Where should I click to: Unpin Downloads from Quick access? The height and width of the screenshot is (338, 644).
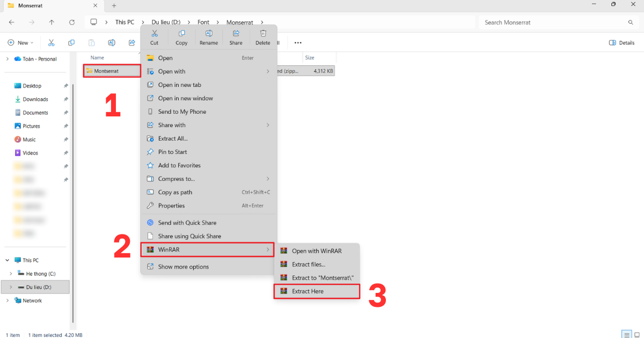65,99
